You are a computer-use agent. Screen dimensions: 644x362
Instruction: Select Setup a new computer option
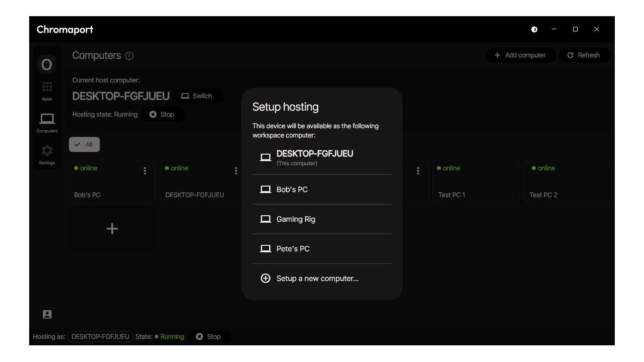point(322,278)
